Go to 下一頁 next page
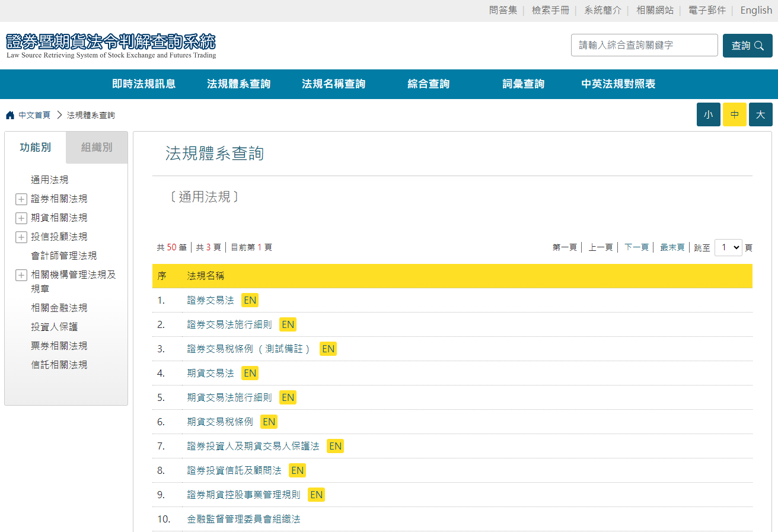The width and height of the screenshot is (778, 532). 636,247
